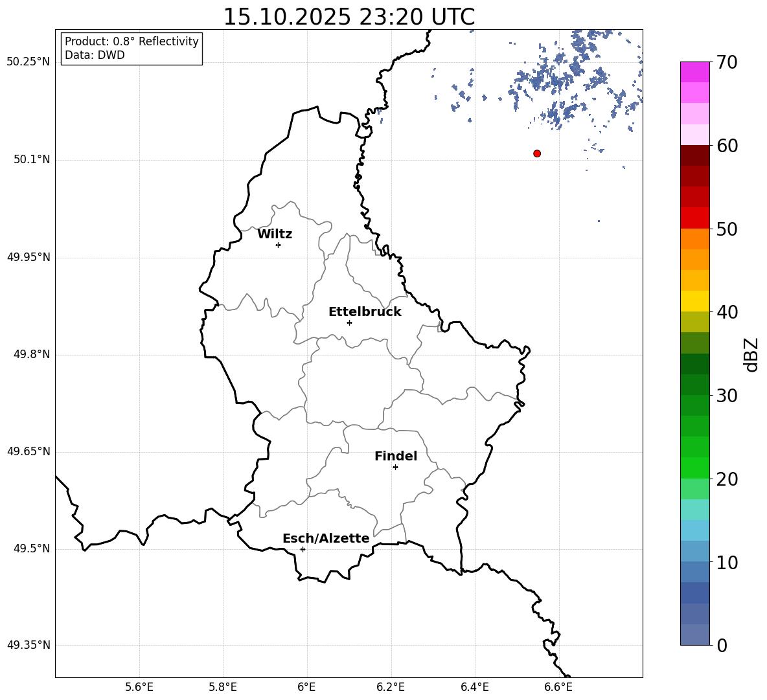Select the Findel map label

pyautogui.click(x=396, y=456)
